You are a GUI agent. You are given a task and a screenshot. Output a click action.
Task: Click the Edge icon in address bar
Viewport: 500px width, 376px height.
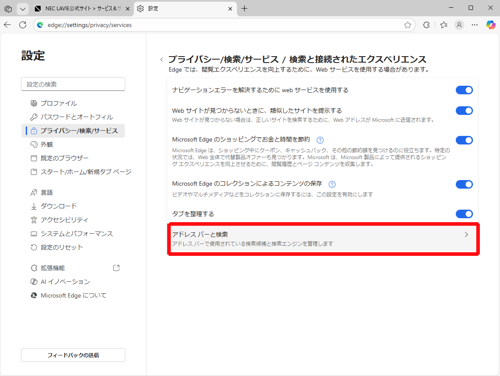(x=40, y=25)
